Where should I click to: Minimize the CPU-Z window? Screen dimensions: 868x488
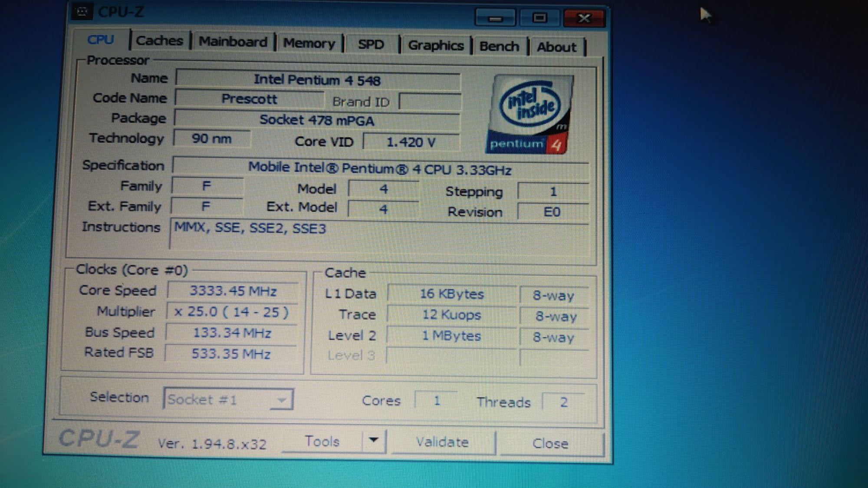[495, 18]
